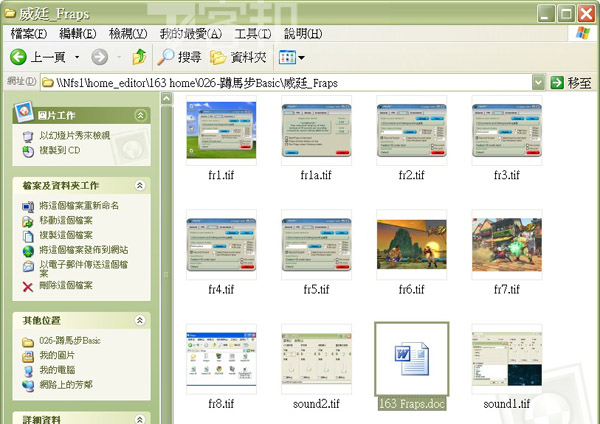Toggle the 資料夾 folders pane button
Screen dimensions: 600x424
(238, 57)
